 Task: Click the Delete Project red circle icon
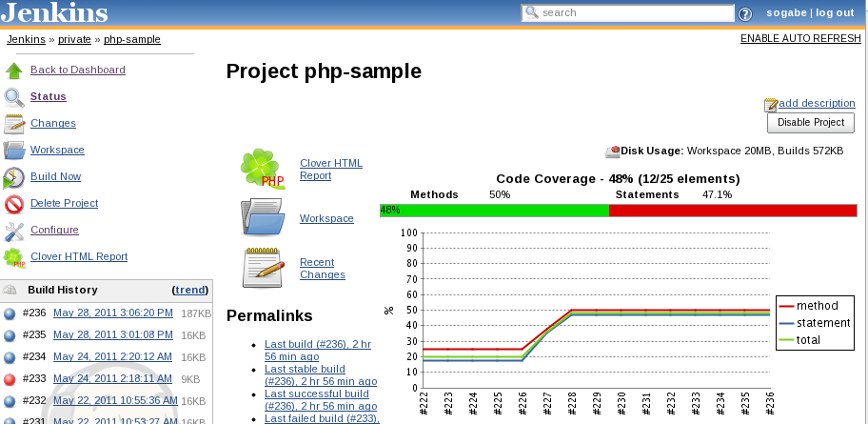(x=14, y=204)
